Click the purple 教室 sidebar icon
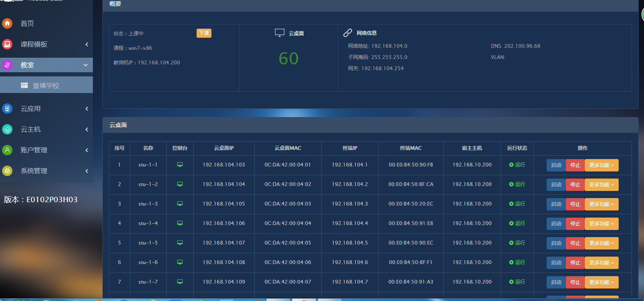Viewport: 644px width, 301px height. pyautogui.click(x=7, y=65)
